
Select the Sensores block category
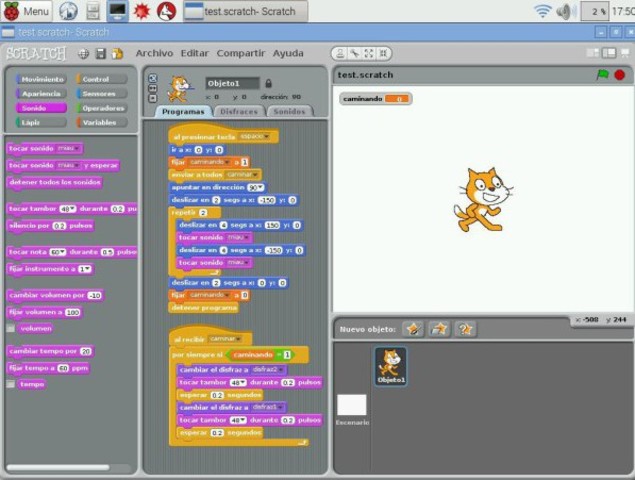(102, 94)
